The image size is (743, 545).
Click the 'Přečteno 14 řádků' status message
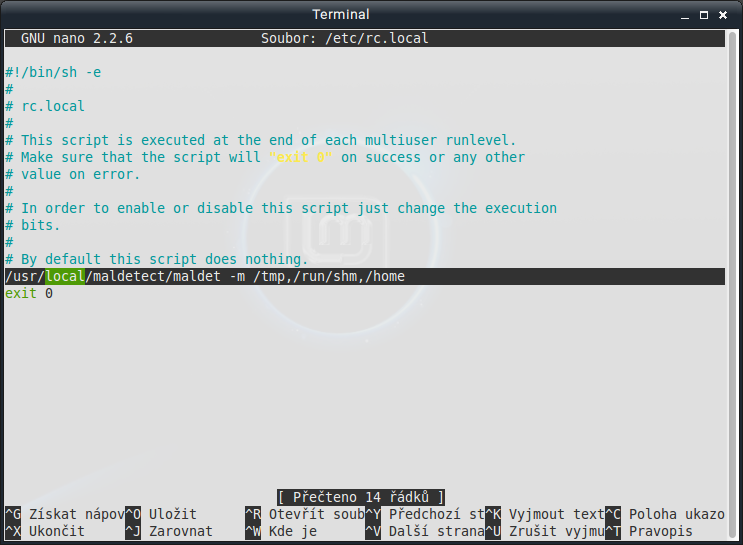(361, 497)
